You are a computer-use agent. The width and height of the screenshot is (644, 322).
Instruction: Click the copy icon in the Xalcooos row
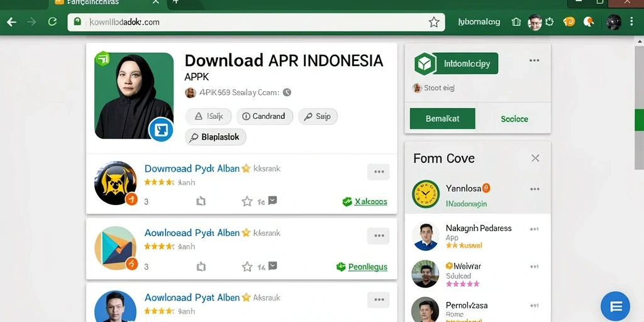point(201,201)
